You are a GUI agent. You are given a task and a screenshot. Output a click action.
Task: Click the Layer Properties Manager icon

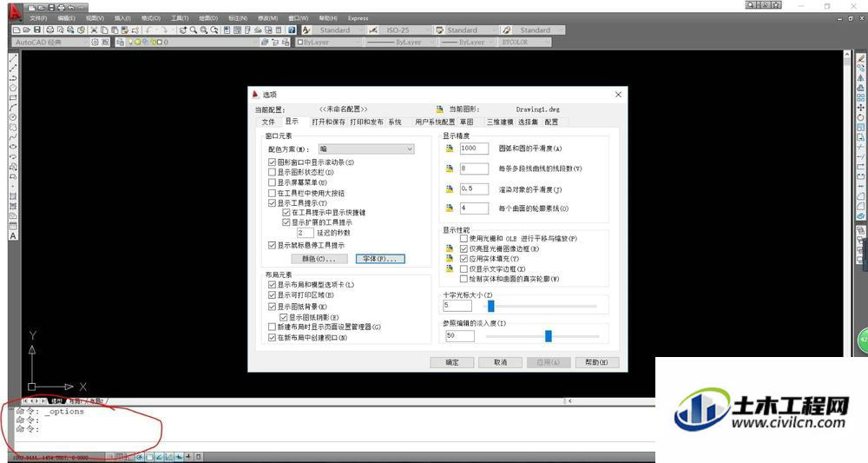pyautogui.click(x=120, y=42)
